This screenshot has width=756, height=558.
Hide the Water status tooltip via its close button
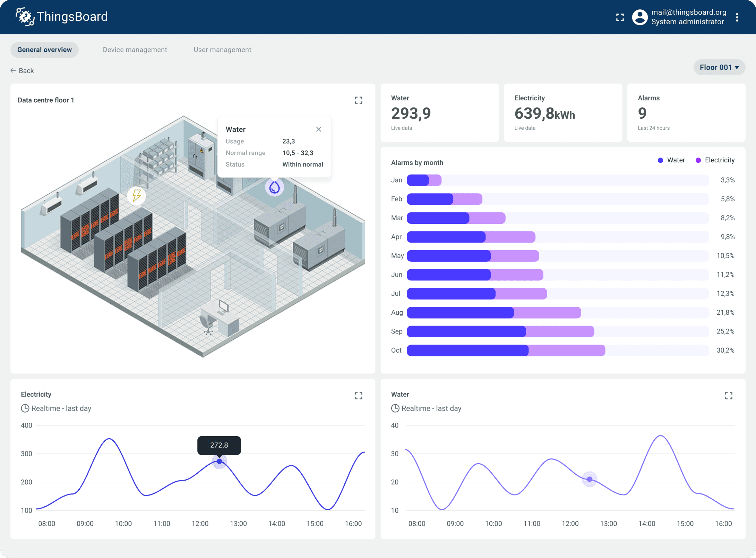pos(318,129)
